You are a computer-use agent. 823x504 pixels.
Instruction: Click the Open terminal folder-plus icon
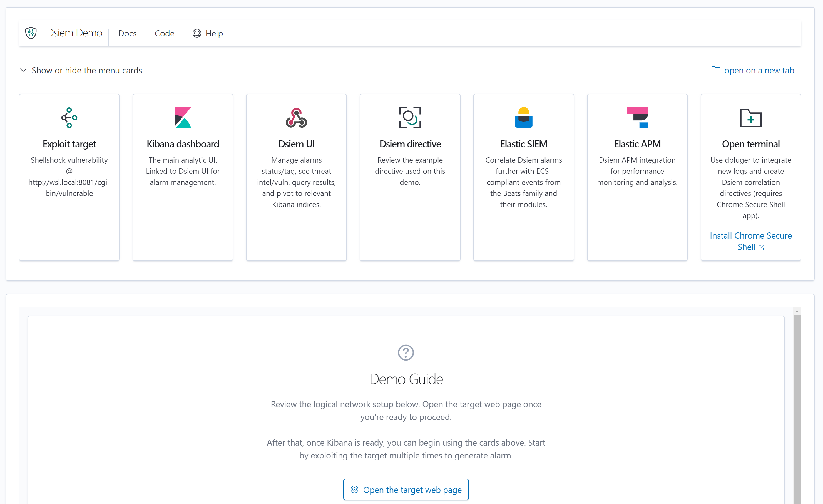click(x=750, y=118)
